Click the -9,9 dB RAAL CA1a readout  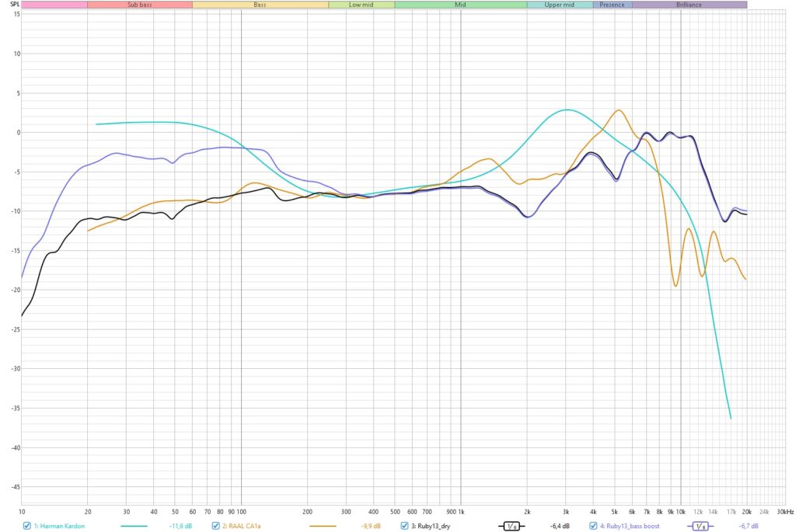(370, 526)
